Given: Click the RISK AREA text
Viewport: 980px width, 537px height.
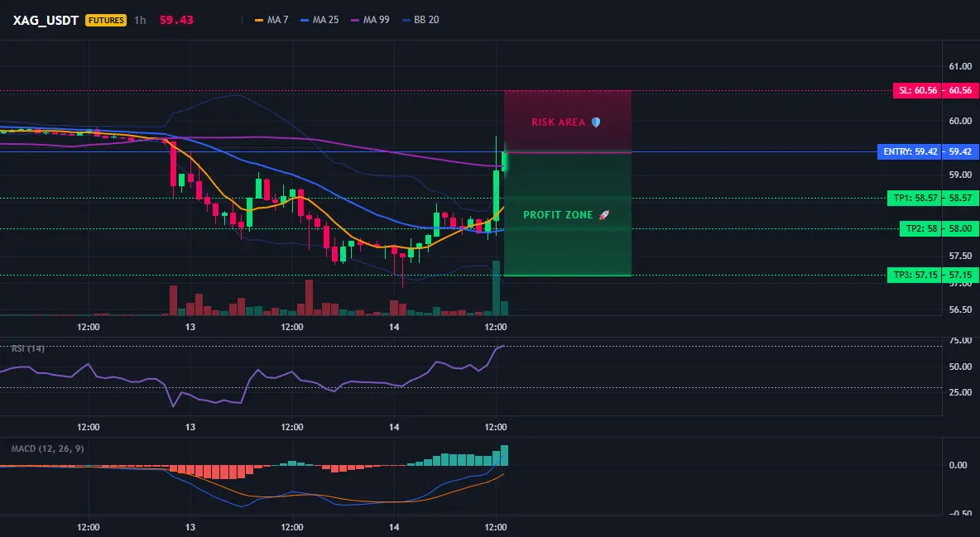Looking at the screenshot, I should click(x=558, y=122).
